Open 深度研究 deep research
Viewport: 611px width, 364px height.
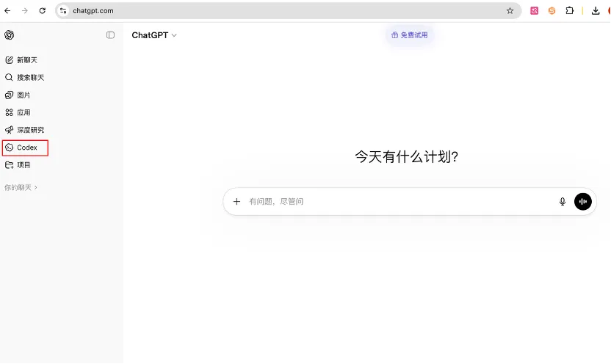pos(24,130)
